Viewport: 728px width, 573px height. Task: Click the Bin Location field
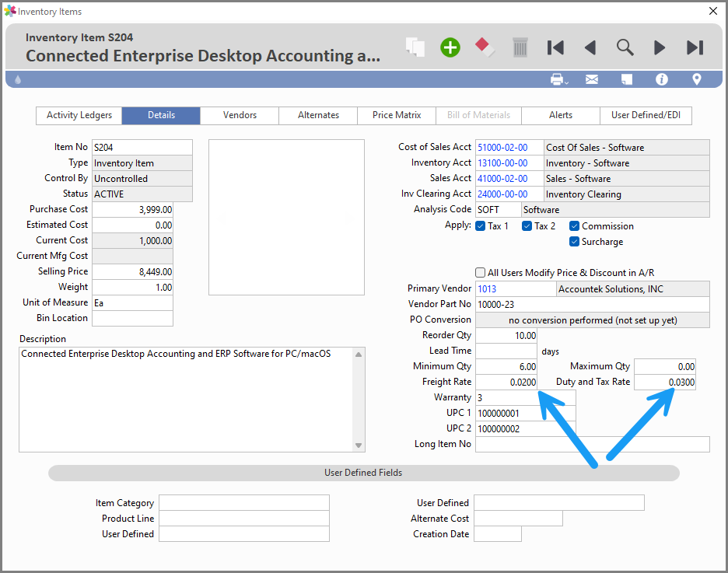[132, 318]
